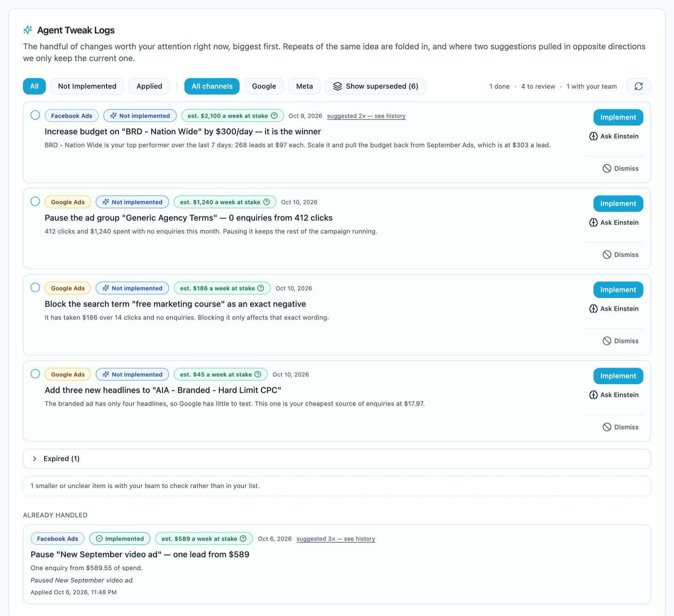The width and height of the screenshot is (674, 616).
Task: Click the help icon on $1,240 estimate
Action: (x=267, y=202)
